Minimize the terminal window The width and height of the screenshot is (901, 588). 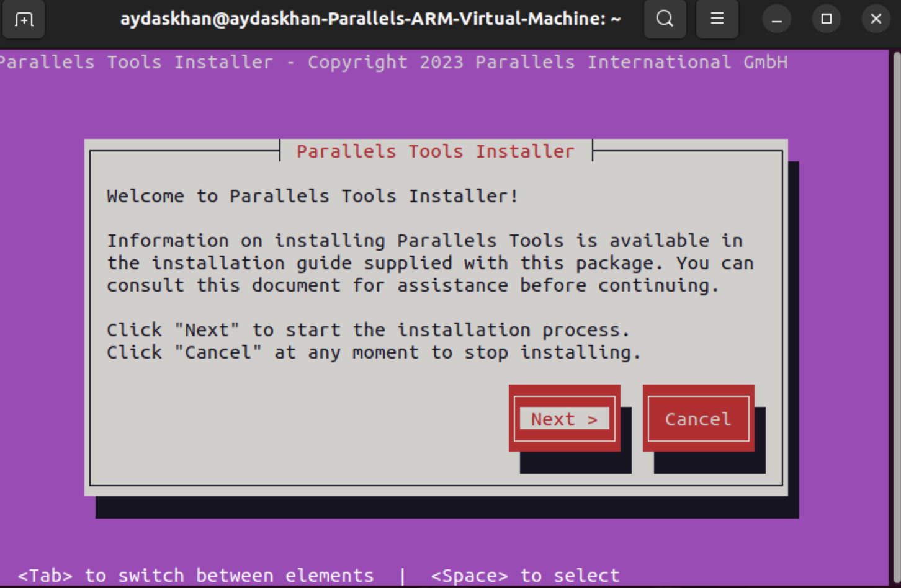(x=776, y=19)
